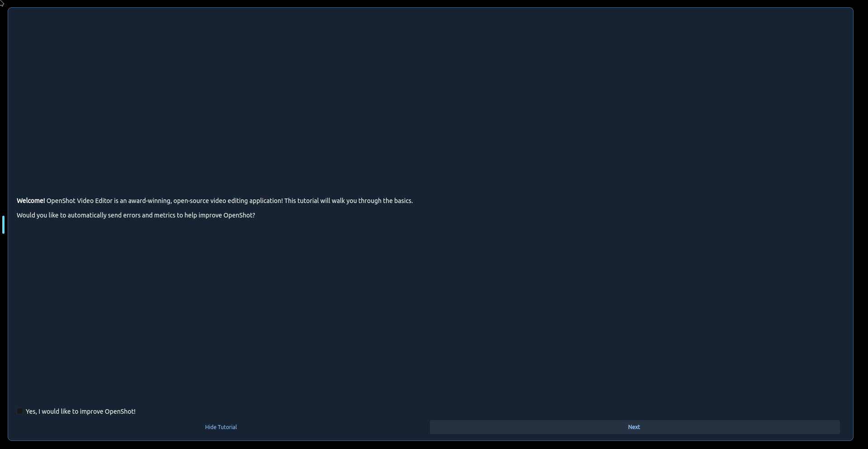Viewport: 868px width, 449px height.
Task: Opt in to sending errors and metrics
Action: (20, 411)
